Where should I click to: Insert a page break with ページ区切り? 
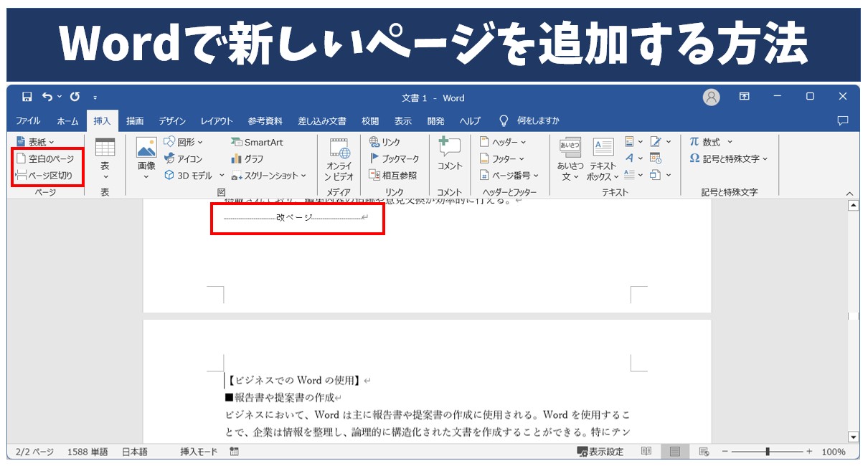click(x=44, y=176)
